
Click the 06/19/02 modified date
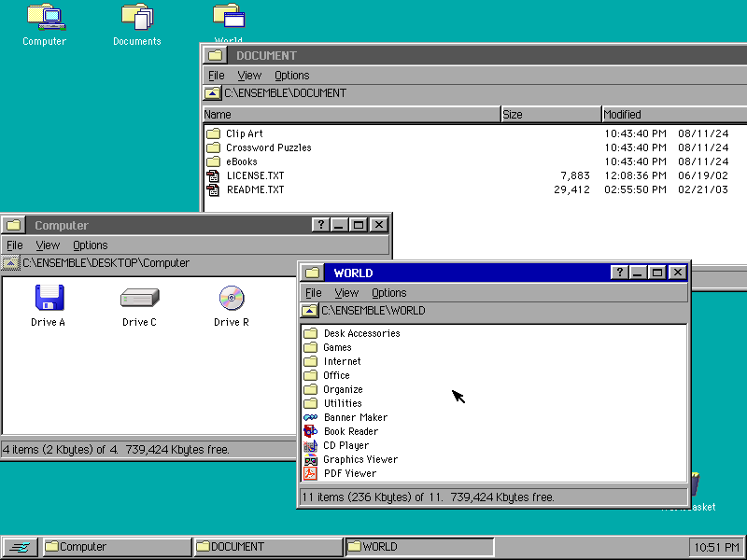pos(703,175)
